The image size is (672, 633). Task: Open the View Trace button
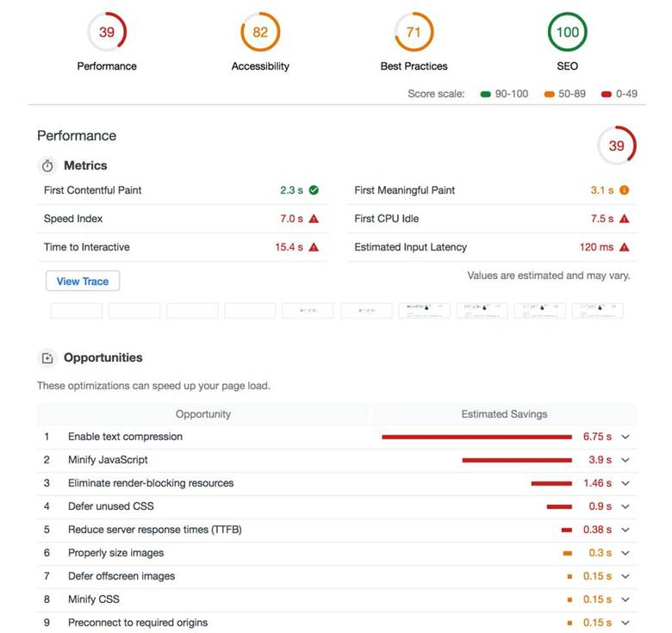coord(83,282)
